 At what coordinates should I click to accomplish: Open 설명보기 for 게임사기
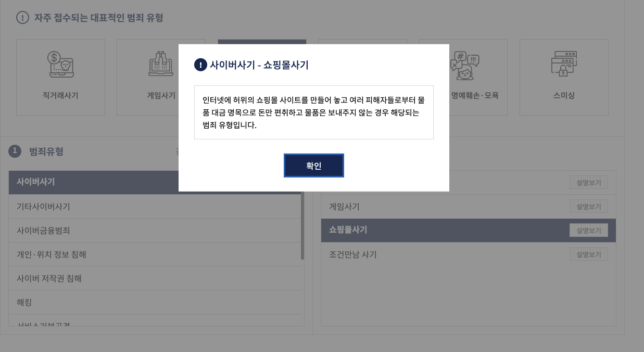(x=588, y=207)
